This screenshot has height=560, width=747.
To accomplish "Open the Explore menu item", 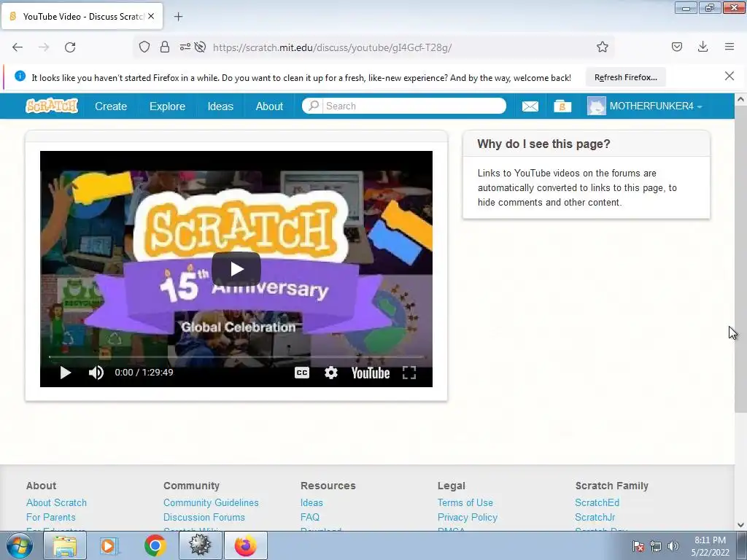I will click(167, 106).
